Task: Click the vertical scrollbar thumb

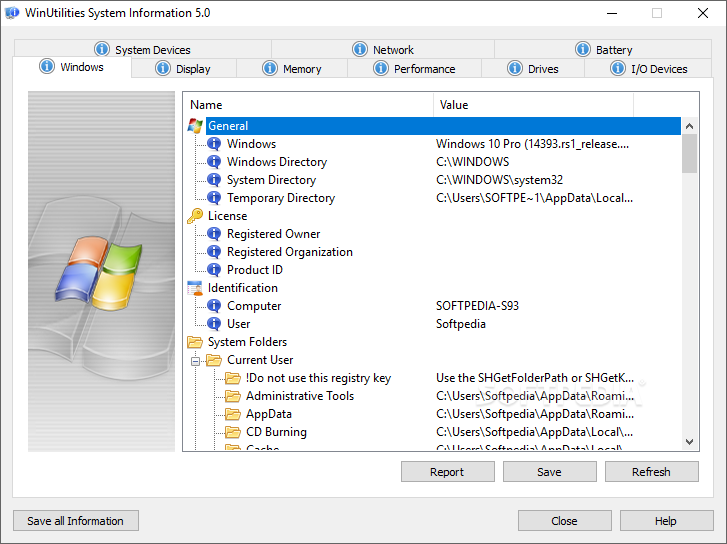Action: [x=689, y=154]
